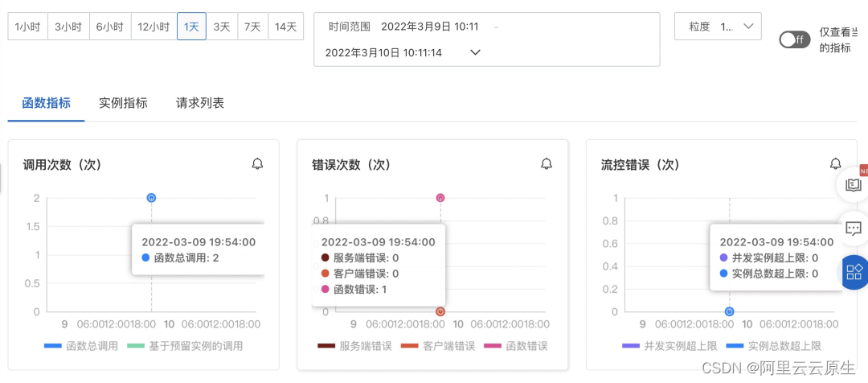Select the 12小时 time range

154,26
